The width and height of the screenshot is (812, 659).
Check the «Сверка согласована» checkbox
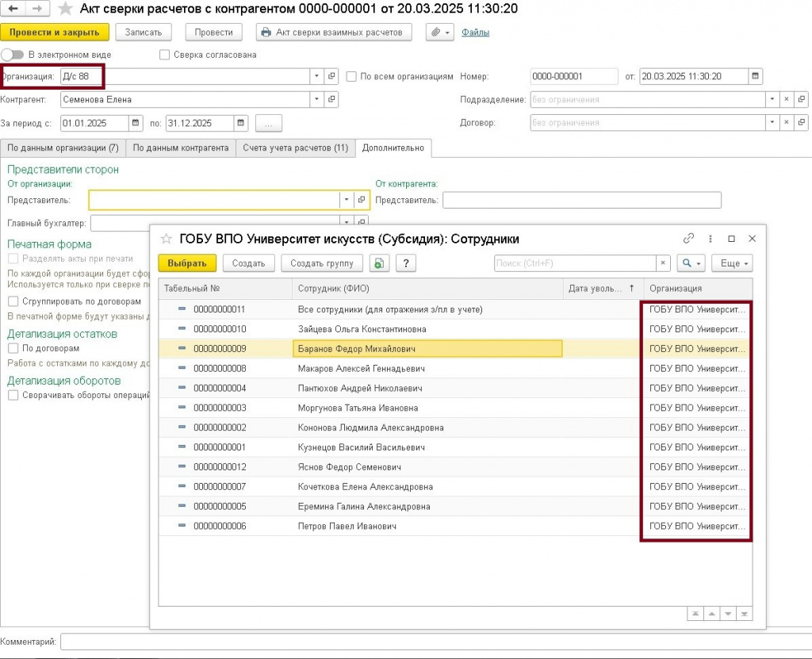(165, 55)
